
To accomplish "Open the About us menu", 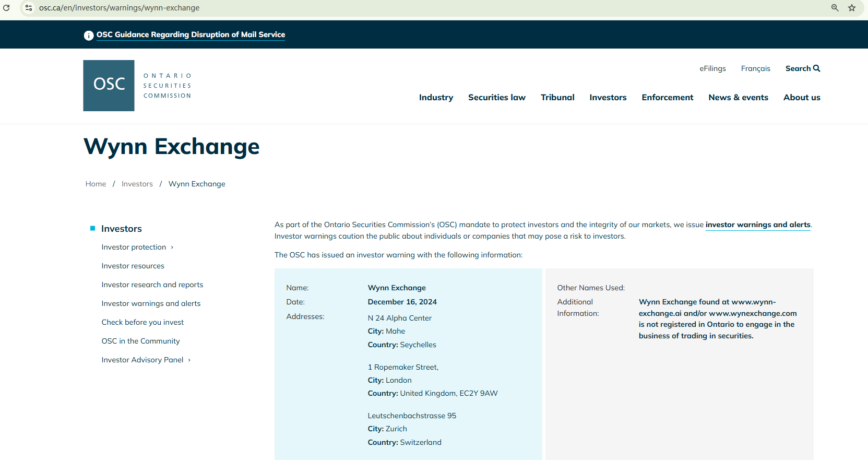I will pos(802,97).
